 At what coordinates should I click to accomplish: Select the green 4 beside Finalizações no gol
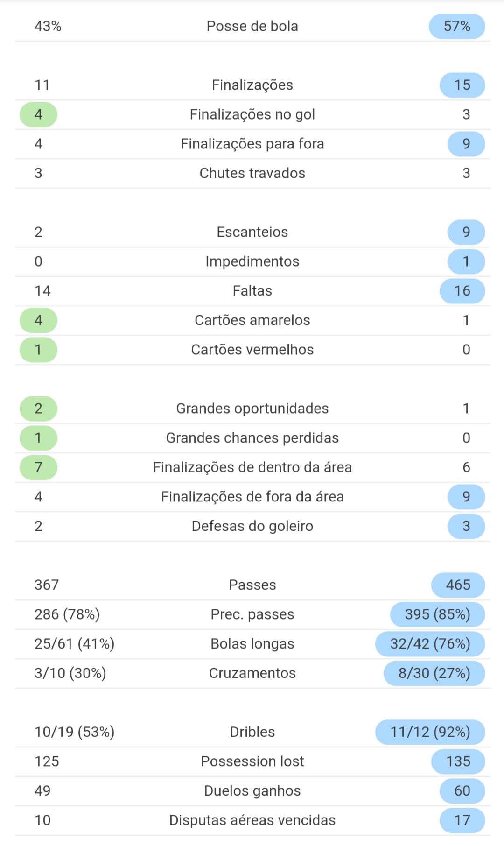coord(38,114)
